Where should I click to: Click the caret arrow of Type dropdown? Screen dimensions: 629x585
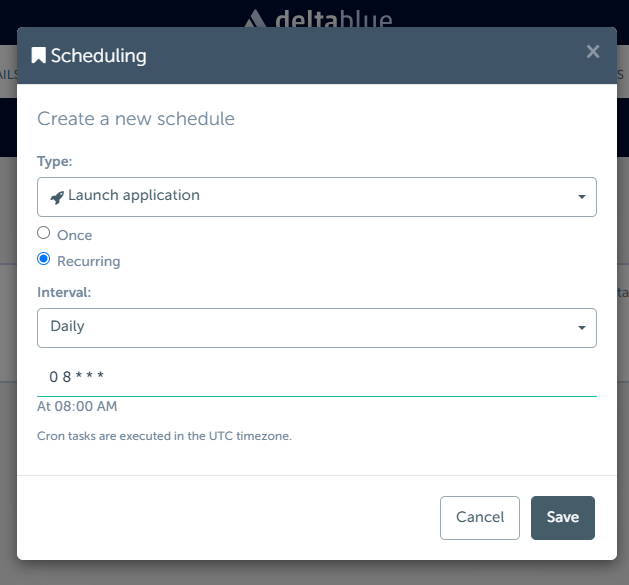click(x=582, y=197)
